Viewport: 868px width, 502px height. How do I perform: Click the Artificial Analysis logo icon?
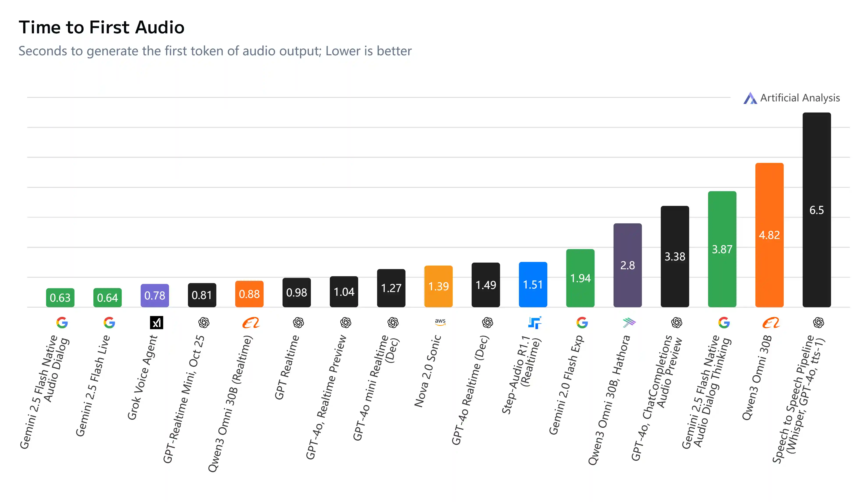tap(750, 98)
